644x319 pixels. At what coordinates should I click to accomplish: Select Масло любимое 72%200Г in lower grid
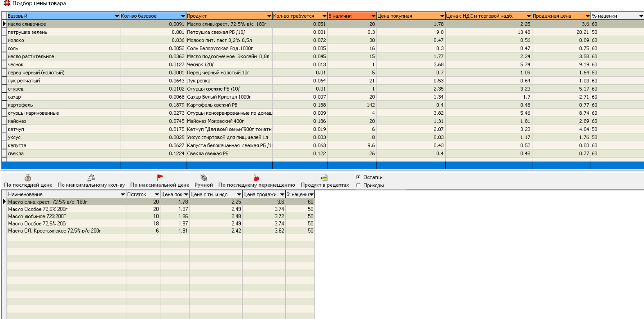[x=161, y=216]
